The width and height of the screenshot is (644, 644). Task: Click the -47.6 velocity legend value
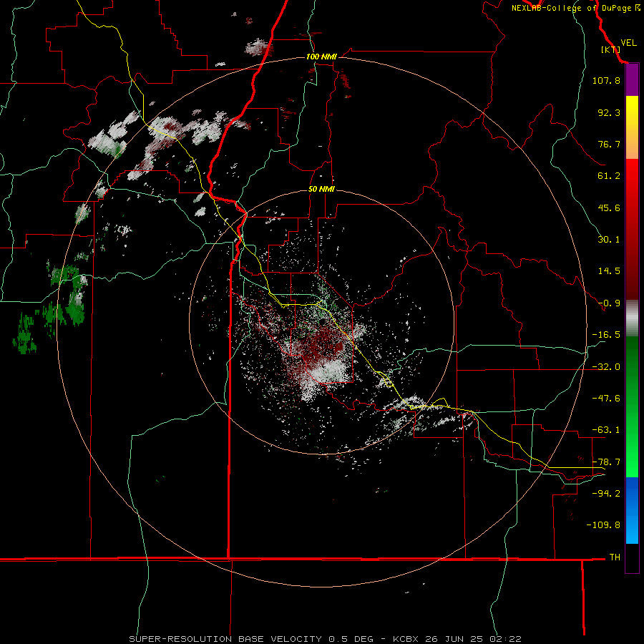[606, 398]
